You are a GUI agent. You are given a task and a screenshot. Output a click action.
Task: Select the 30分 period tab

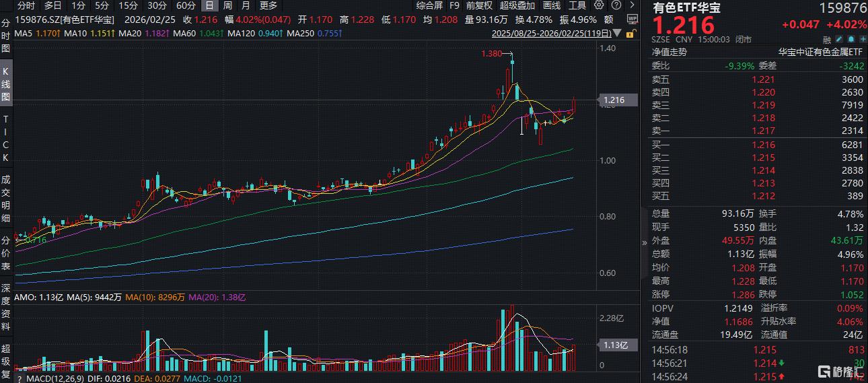pos(157,5)
